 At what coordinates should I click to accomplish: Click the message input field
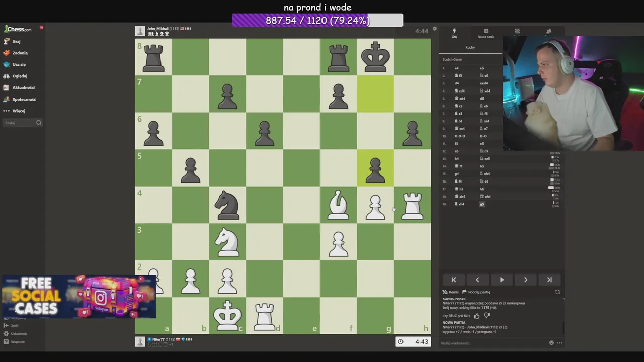(x=493, y=343)
